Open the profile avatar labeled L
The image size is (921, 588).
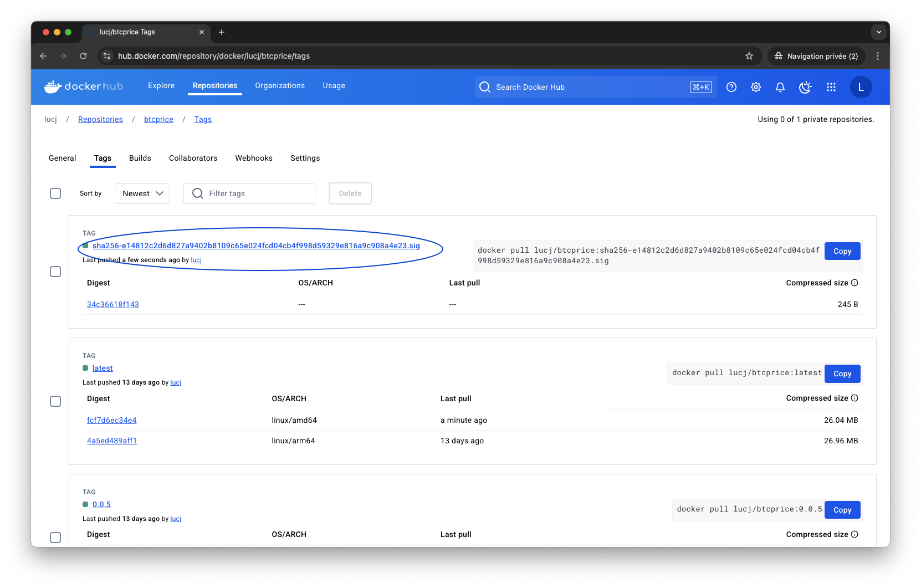[x=861, y=87]
